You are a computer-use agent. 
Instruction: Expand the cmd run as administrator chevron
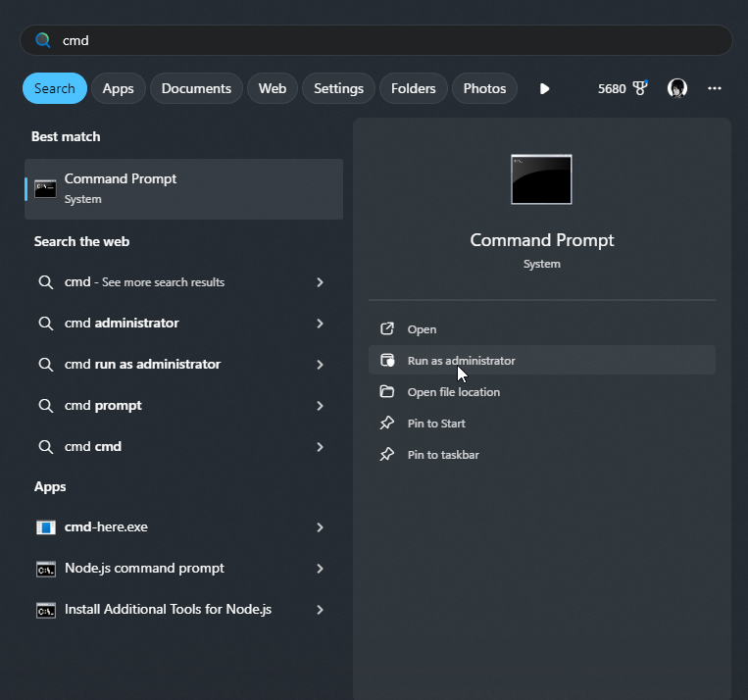321,365
